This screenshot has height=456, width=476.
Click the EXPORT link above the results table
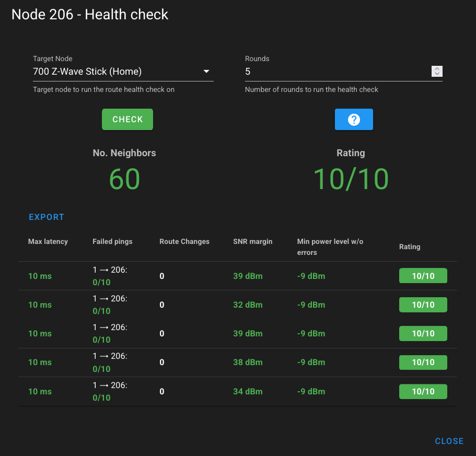[x=46, y=217]
